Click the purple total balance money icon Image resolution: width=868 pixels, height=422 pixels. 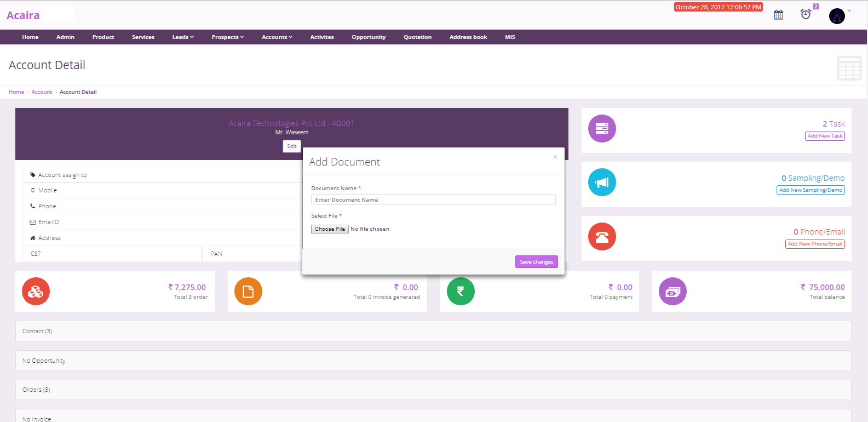[x=672, y=292]
